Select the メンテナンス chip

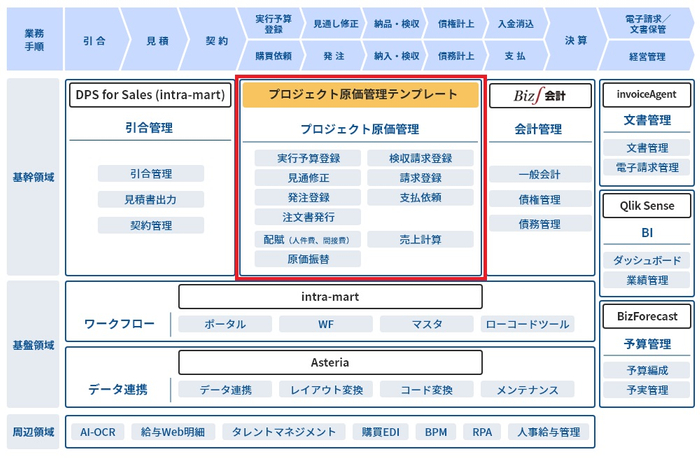coord(528,390)
